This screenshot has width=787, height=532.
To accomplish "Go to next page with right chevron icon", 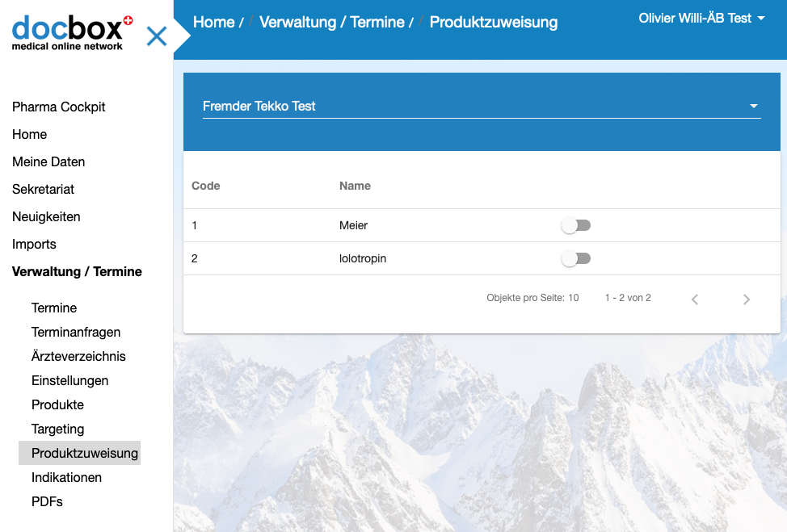I will tap(746, 299).
